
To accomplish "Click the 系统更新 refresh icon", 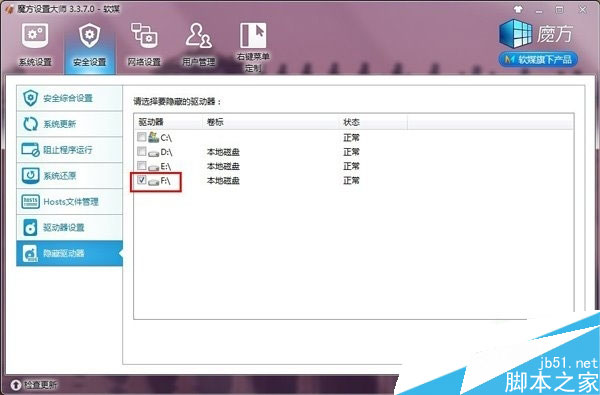I will coord(30,124).
